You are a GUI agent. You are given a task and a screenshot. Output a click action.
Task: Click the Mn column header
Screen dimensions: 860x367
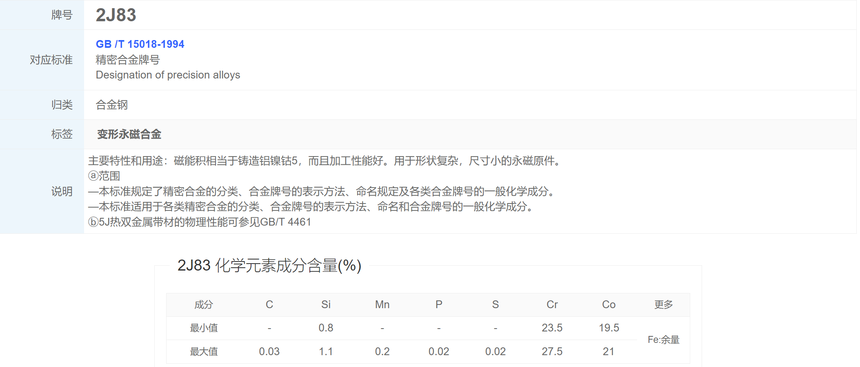(382, 304)
